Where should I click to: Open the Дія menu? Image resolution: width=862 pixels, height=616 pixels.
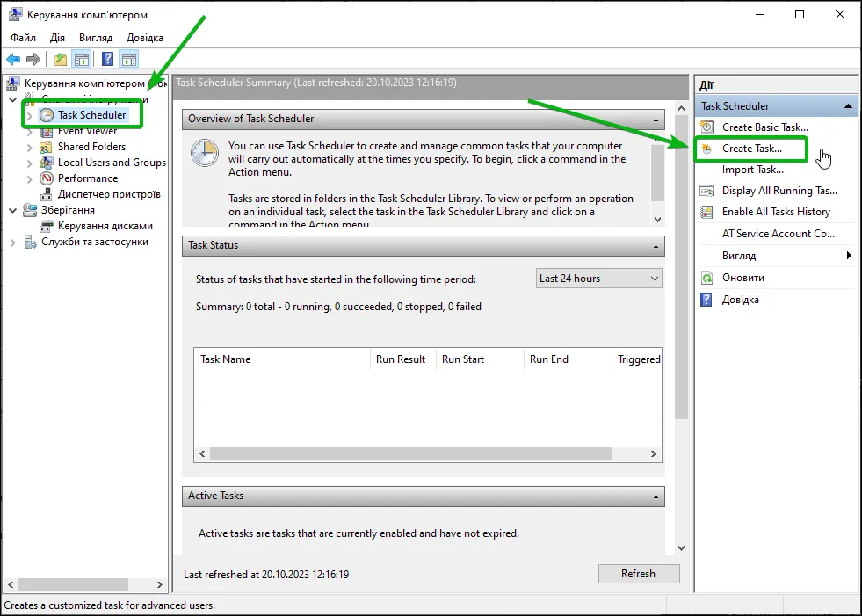coord(57,38)
